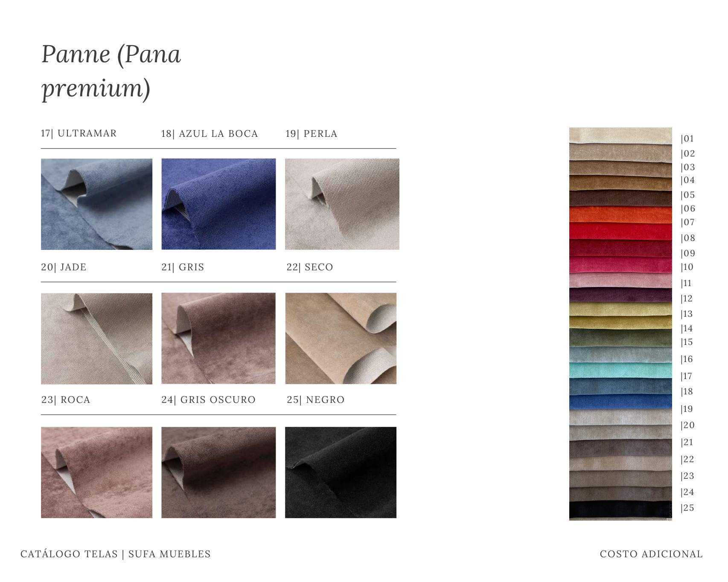Screen dimensions: 728x582
Task: Select the 17 Ultramar fabric photo
Action: pyautogui.click(x=96, y=204)
